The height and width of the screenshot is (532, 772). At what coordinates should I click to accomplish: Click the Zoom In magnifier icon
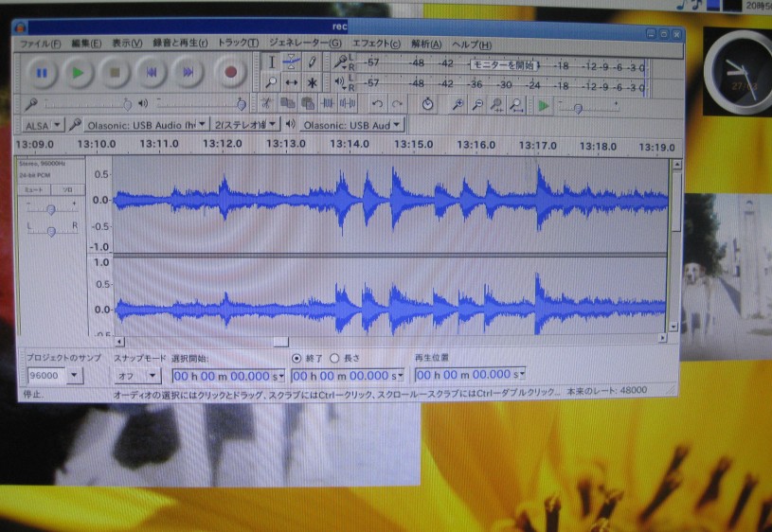point(458,104)
